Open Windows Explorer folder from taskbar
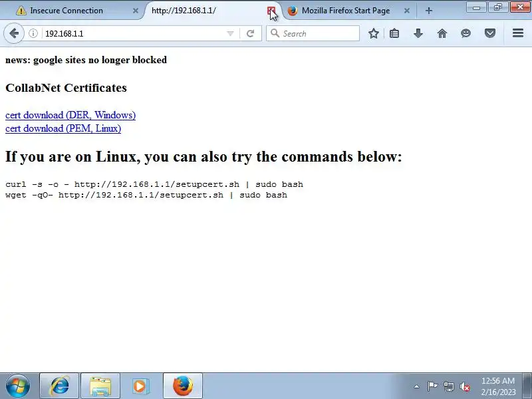The height and width of the screenshot is (399, 532). pos(100,386)
